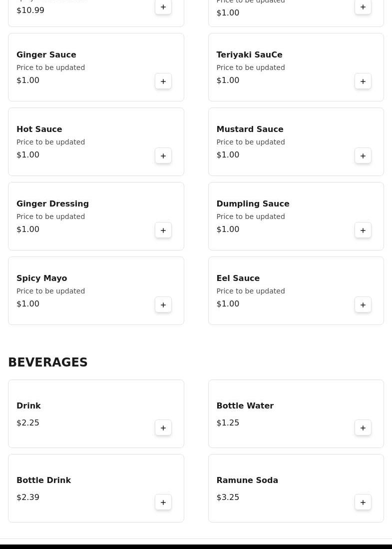Add the $10.99 item to order
Viewport: 392px width, 549px height.
(163, 7)
